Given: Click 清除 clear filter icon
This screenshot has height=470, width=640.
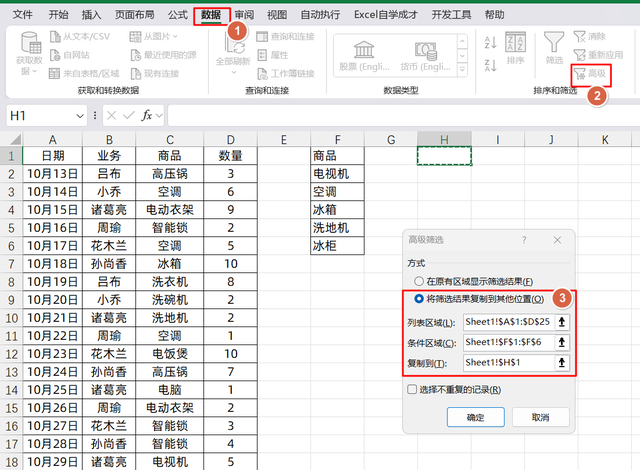Looking at the screenshot, I should 579,37.
